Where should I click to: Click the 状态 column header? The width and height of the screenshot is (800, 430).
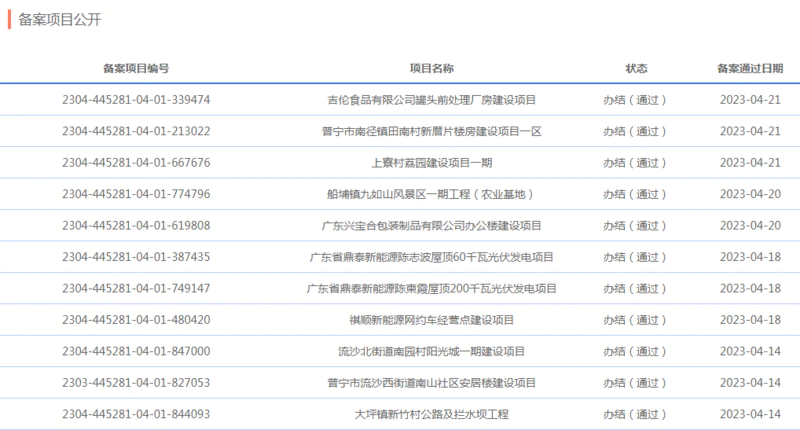tap(636, 69)
